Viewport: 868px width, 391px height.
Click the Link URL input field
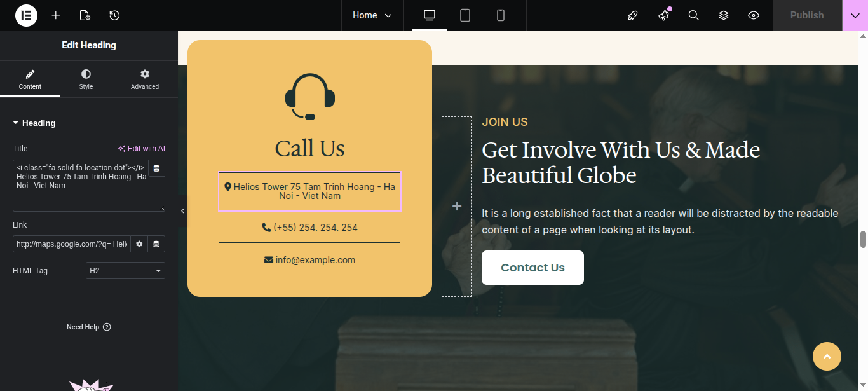72,244
